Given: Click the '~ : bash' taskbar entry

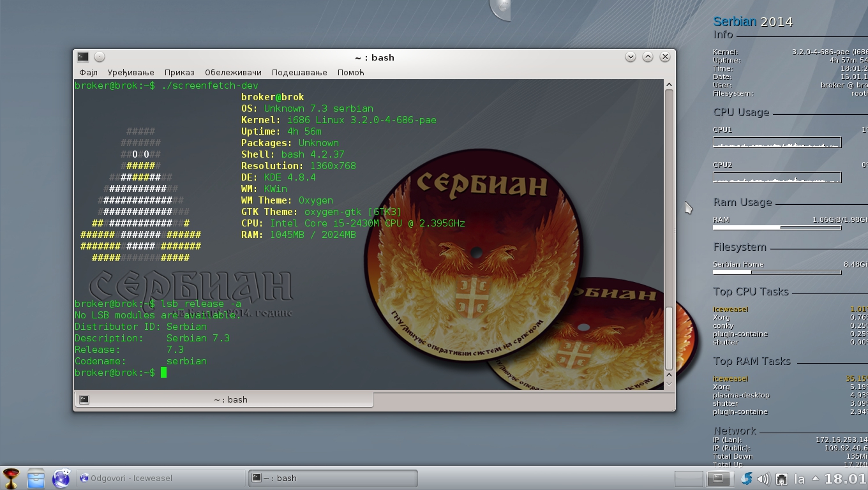Looking at the screenshot, I should (333, 478).
